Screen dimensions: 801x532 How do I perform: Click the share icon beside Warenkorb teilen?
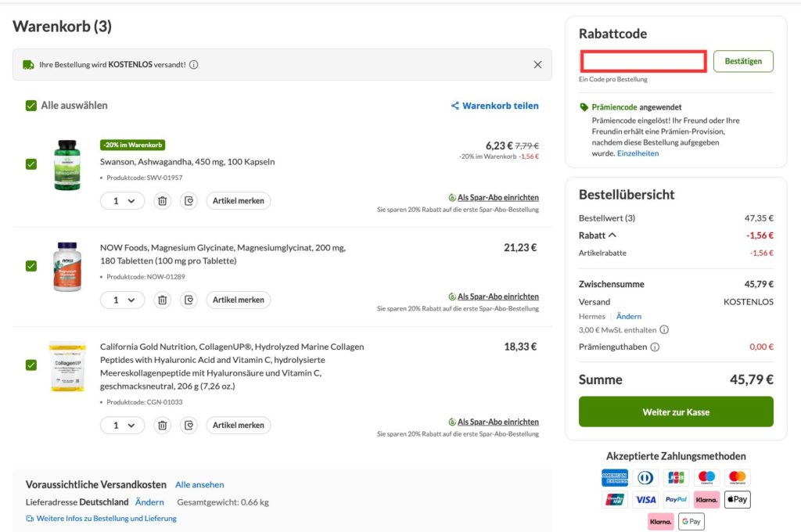(454, 106)
